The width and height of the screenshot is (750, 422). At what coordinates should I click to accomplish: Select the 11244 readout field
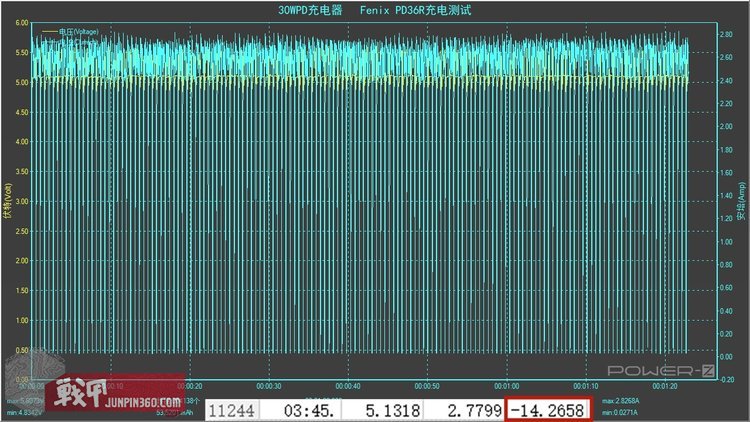(233, 409)
